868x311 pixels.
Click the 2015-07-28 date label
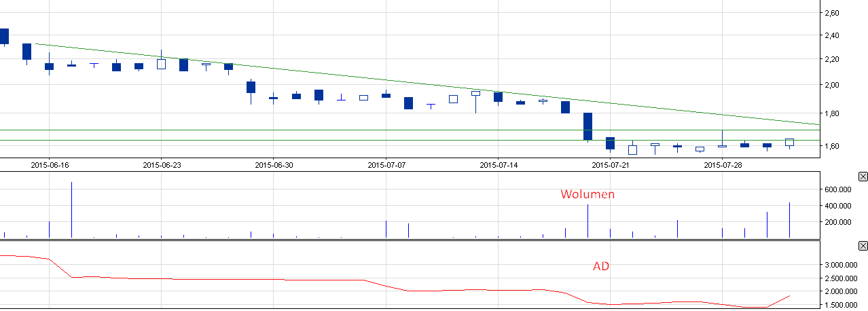point(723,165)
